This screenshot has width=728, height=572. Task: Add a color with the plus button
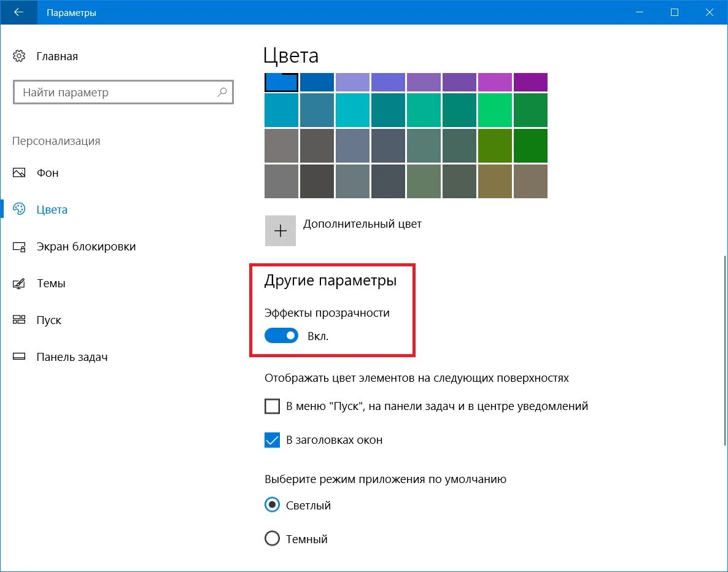coord(281,231)
